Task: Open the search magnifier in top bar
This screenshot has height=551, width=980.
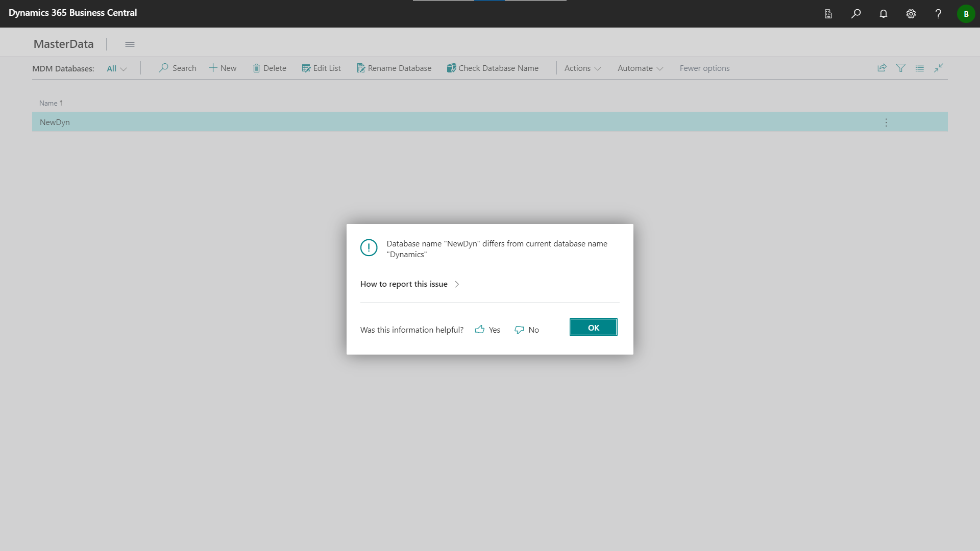Action: point(856,14)
